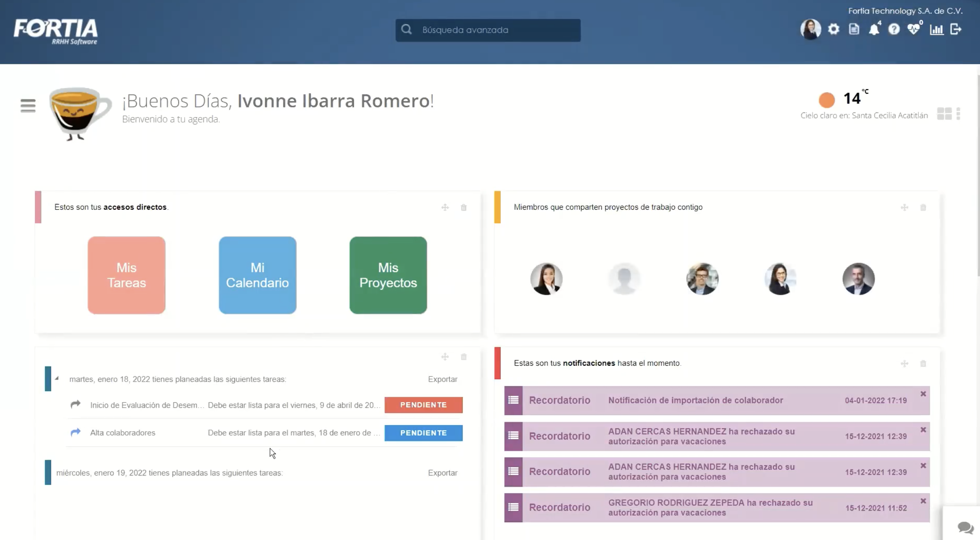The width and height of the screenshot is (980, 540).
Task: Open the three-dot options menu by weather
Action: coord(958,114)
